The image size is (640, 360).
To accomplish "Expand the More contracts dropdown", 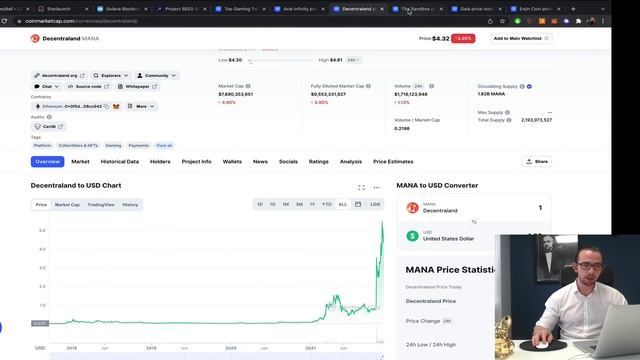I will point(141,106).
